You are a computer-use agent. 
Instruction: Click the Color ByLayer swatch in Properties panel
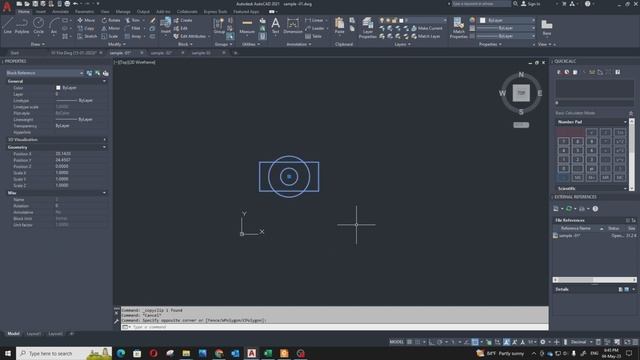(58, 88)
